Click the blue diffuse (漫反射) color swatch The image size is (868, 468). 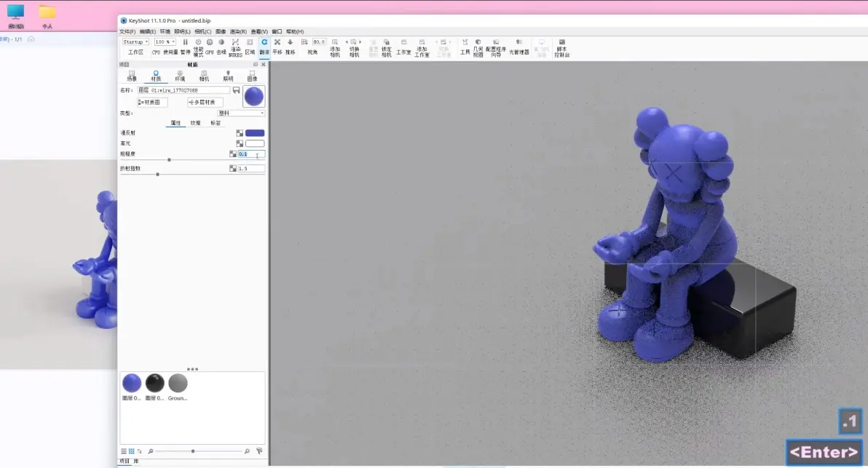pyautogui.click(x=255, y=132)
